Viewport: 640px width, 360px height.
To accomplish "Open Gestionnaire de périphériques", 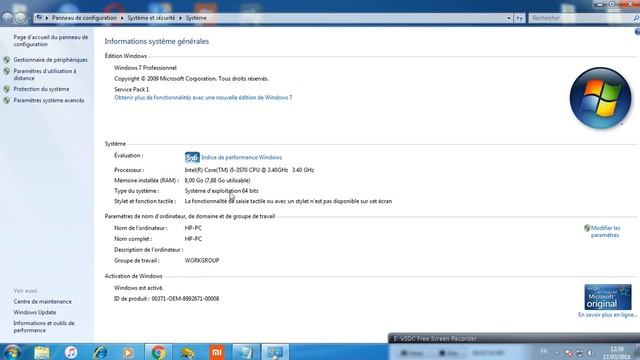I will pos(50,60).
